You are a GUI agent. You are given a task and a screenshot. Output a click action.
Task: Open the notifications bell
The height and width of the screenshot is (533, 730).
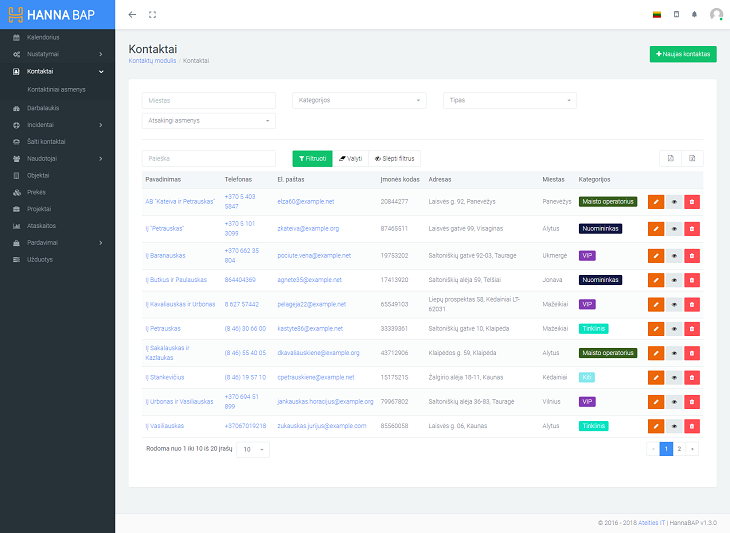[x=694, y=15]
